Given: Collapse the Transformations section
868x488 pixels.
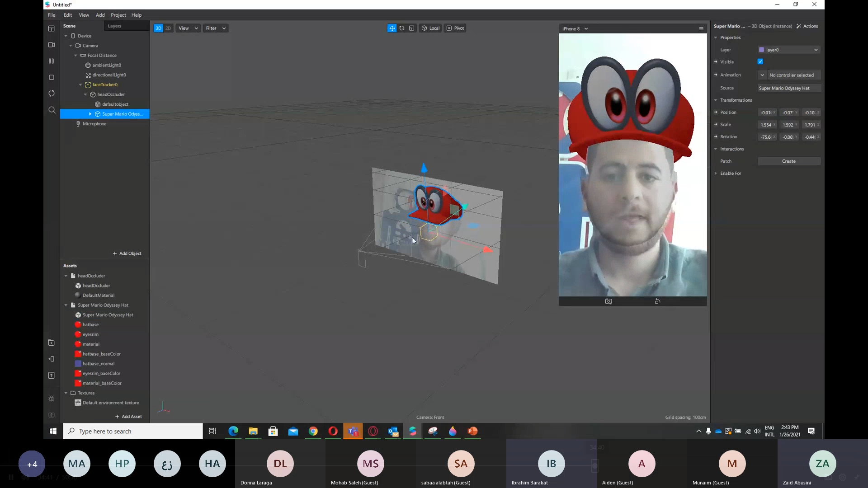Looking at the screenshot, I should pyautogui.click(x=716, y=100).
